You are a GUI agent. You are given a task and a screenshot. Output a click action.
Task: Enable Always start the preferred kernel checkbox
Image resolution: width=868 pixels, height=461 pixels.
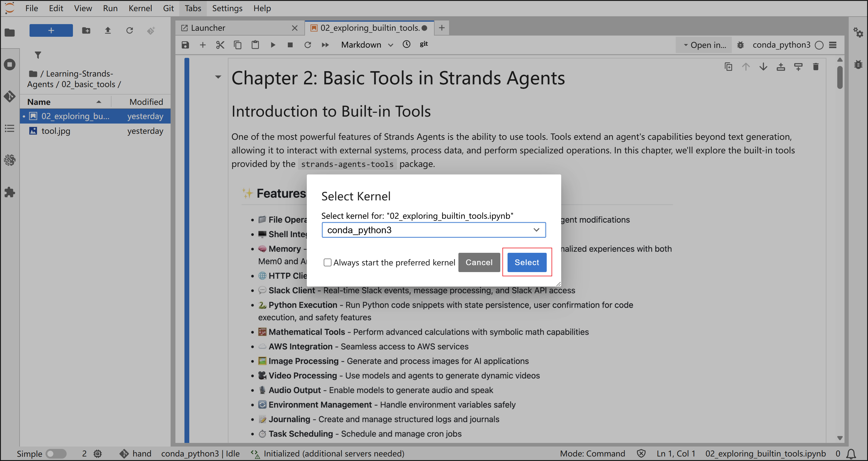click(327, 262)
